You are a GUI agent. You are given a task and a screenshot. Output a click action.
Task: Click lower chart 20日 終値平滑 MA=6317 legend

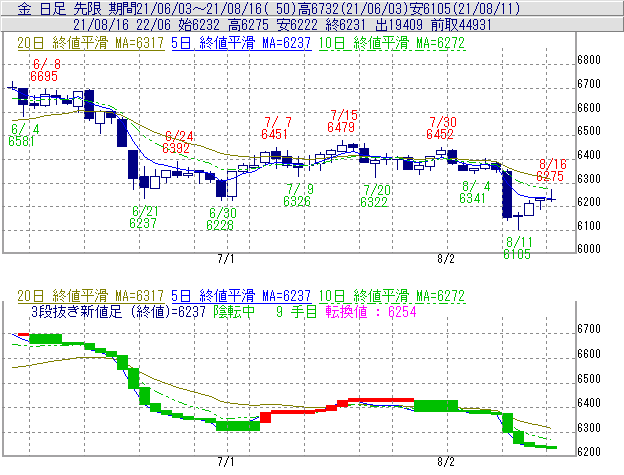pyautogui.click(x=91, y=296)
